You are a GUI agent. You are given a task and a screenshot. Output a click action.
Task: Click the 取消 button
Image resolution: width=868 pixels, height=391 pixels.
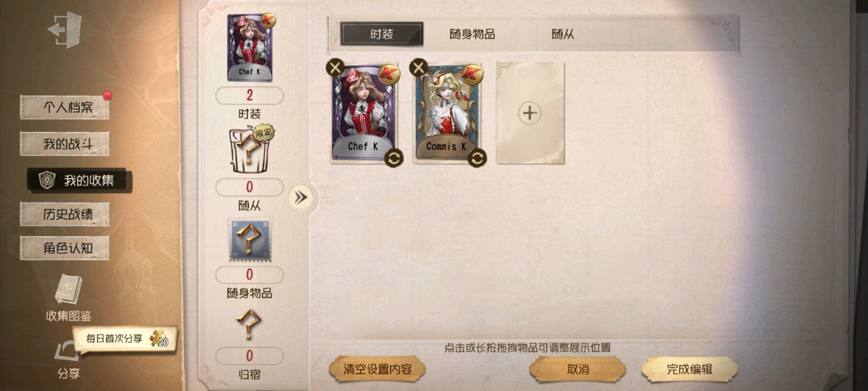578,369
